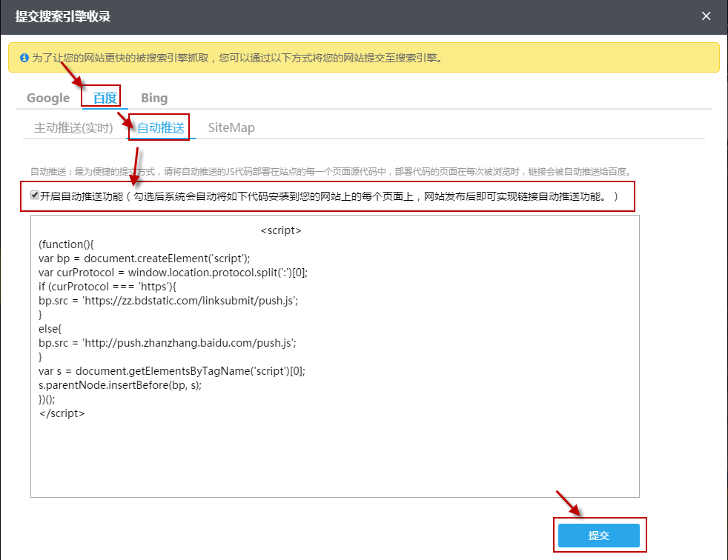This screenshot has height=560, width=728.
Task: Click the var bp createElement code line
Action: click(x=145, y=259)
